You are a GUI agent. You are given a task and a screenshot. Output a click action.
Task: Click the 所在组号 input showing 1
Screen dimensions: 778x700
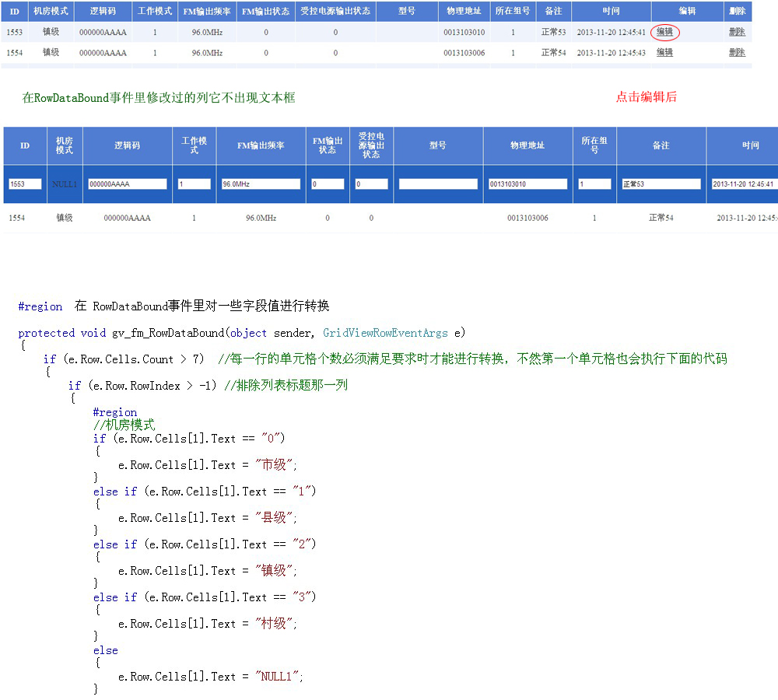(x=593, y=184)
